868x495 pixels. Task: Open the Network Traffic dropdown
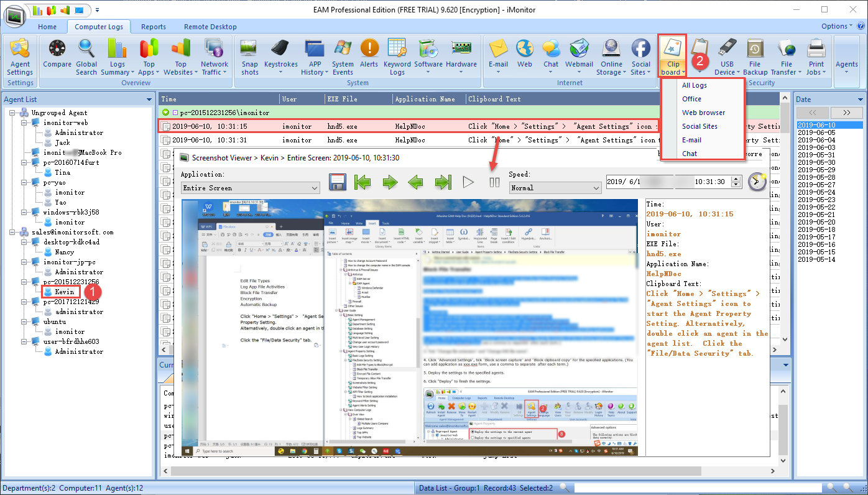214,57
